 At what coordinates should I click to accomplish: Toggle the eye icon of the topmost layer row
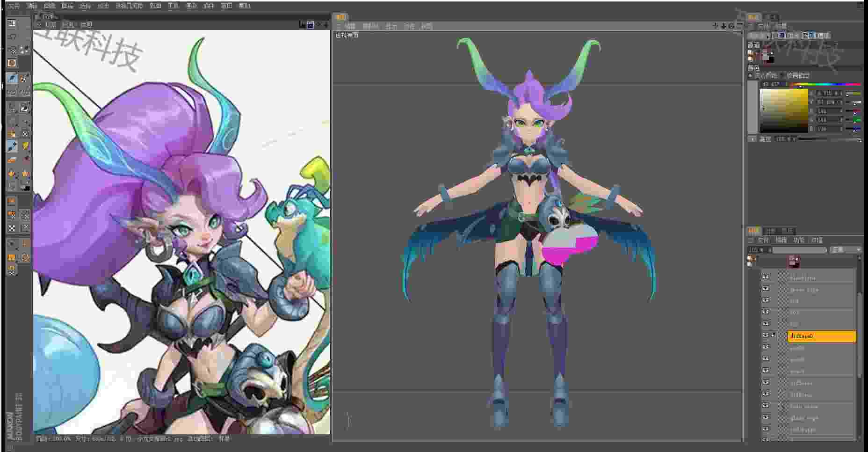766,277
